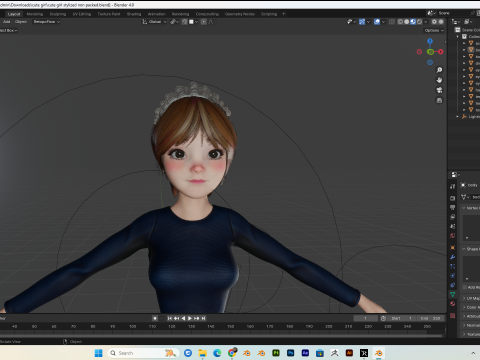Image resolution: width=480 pixels, height=360 pixels.
Task: Open the Object Constraints tab
Action: (x=452, y=285)
